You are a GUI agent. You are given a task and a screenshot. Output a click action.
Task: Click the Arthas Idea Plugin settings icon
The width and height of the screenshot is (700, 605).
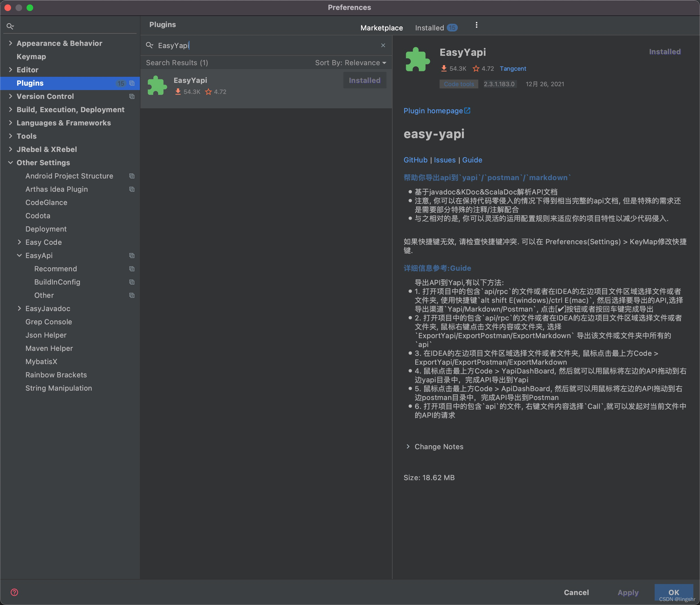132,189
